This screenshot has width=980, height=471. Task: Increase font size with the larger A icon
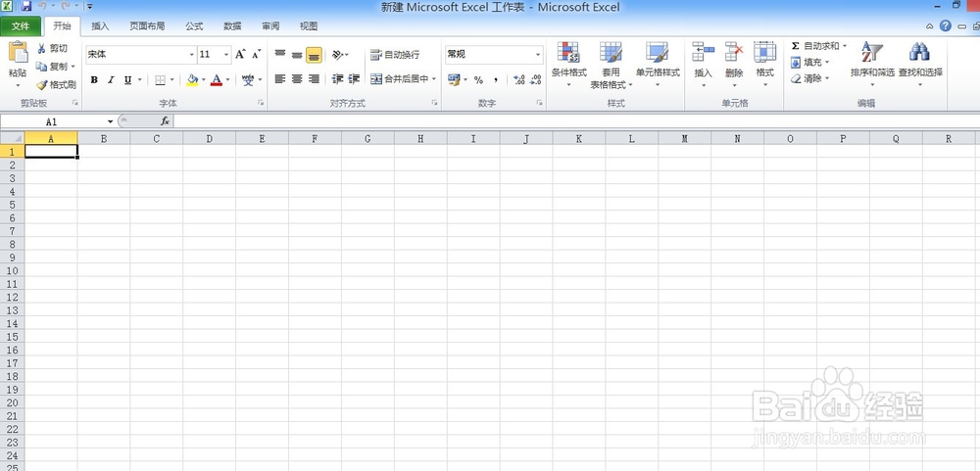point(241,55)
